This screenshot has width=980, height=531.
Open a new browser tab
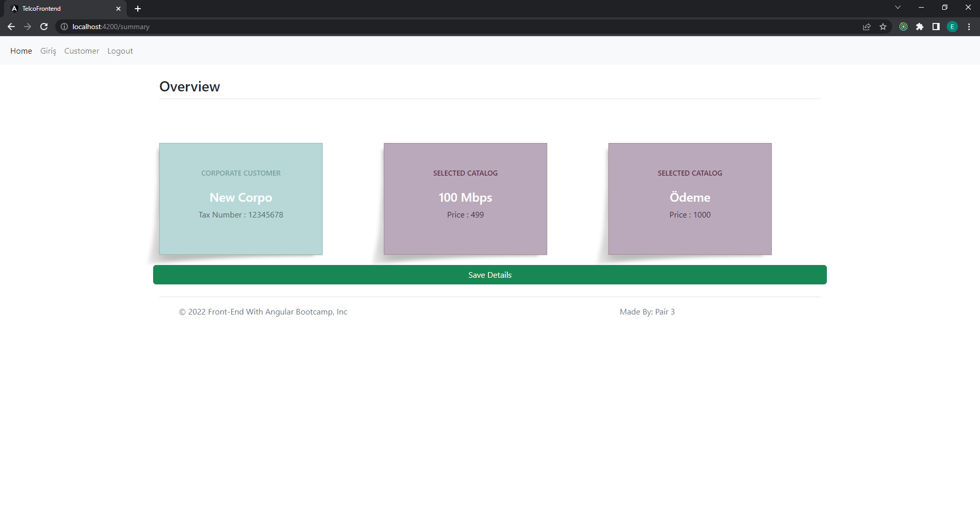click(137, 9)
